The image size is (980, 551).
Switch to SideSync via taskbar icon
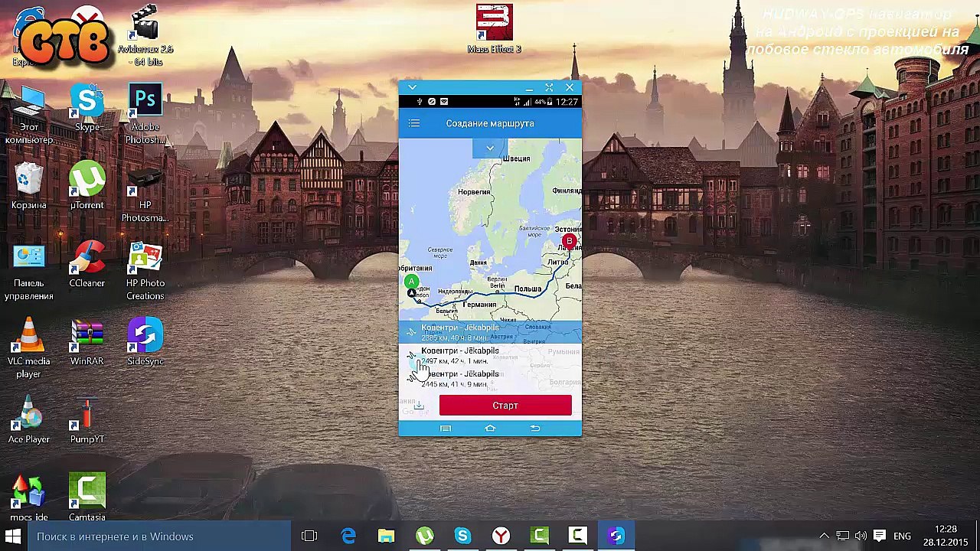pyautogui.click(x=616, y=536)
